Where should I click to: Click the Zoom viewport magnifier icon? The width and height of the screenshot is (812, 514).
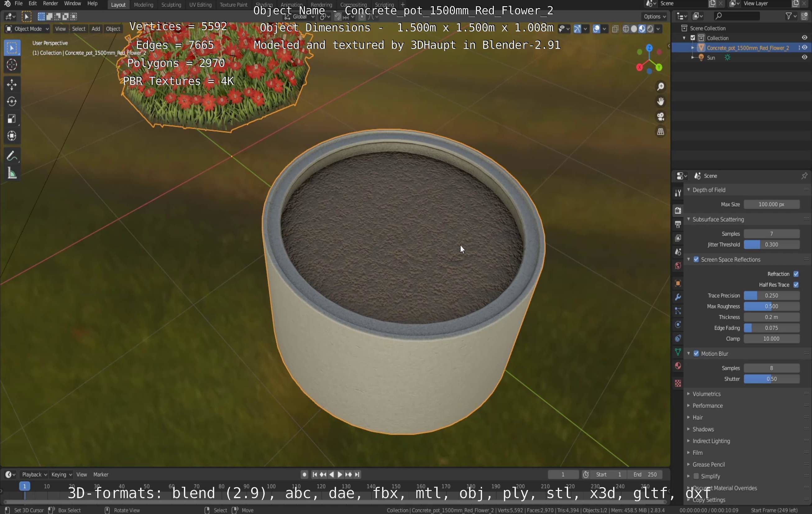coord(660,87)
